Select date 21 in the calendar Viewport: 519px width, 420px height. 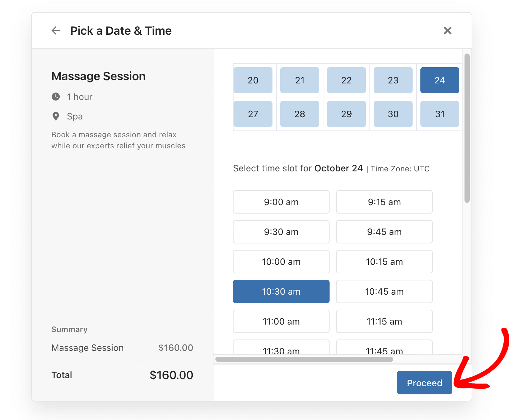299,80
